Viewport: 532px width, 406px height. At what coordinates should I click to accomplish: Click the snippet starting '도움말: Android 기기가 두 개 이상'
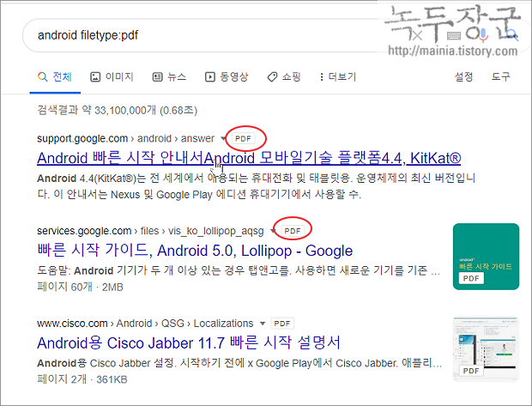[239, 270]
